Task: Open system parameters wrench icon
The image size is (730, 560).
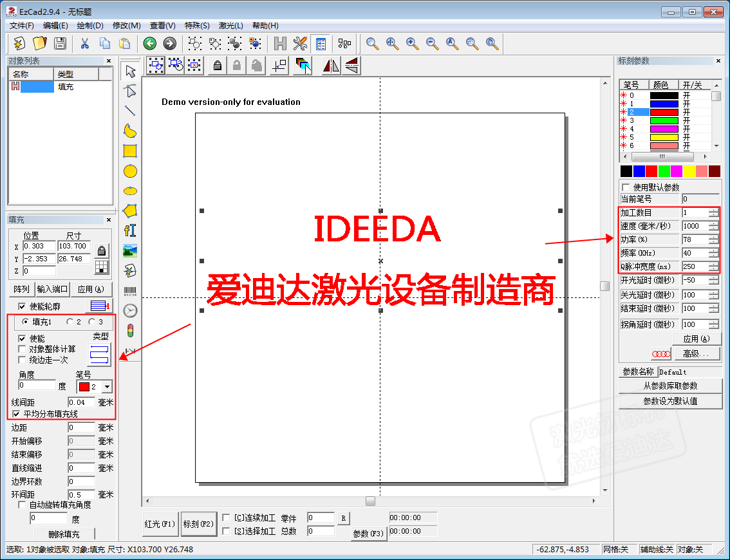Action: point(300,44)
